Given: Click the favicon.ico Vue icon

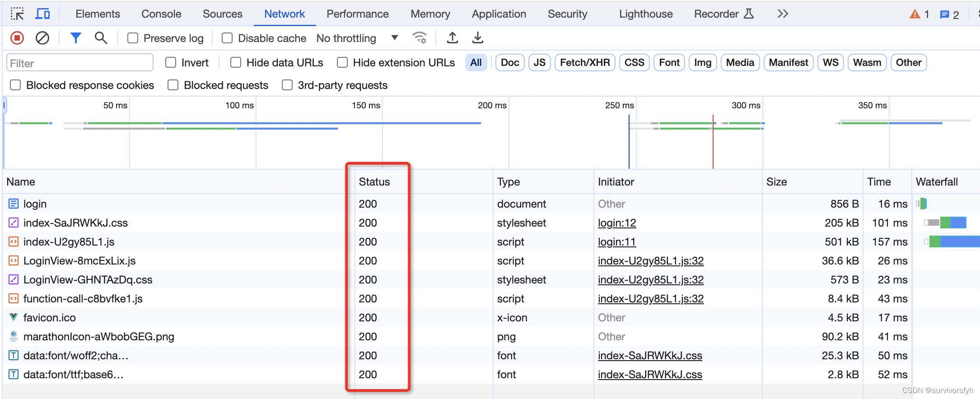Looking at the screenshot, I should (14, 317).
